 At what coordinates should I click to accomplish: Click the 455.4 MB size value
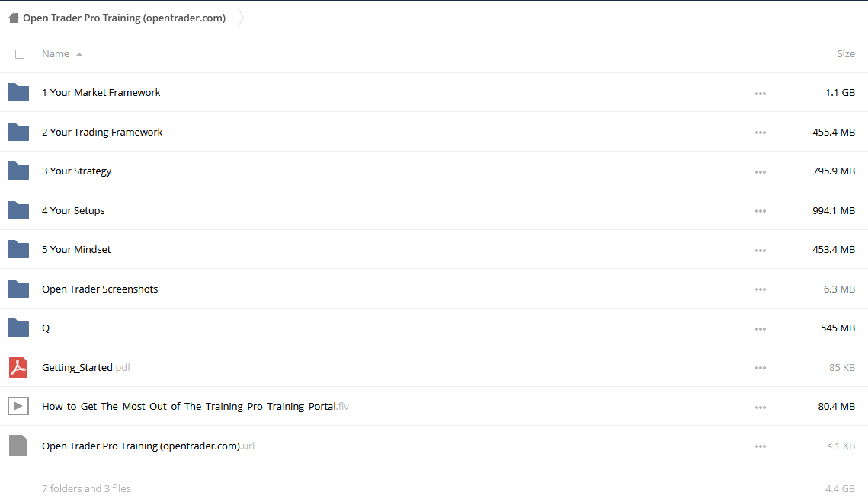pos(834,132)
